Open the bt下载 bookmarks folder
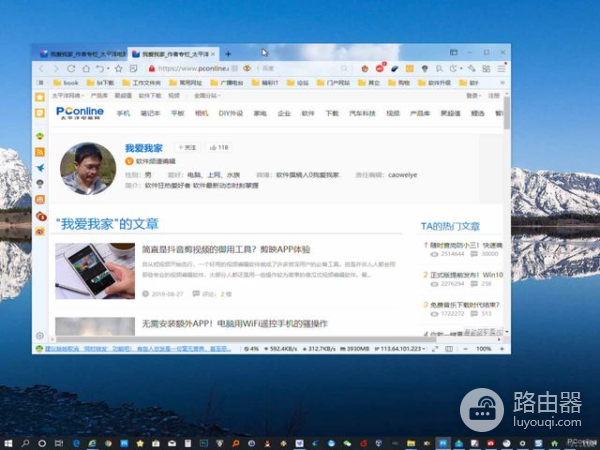Screen dimensions: 600x450 click(100, 83)
